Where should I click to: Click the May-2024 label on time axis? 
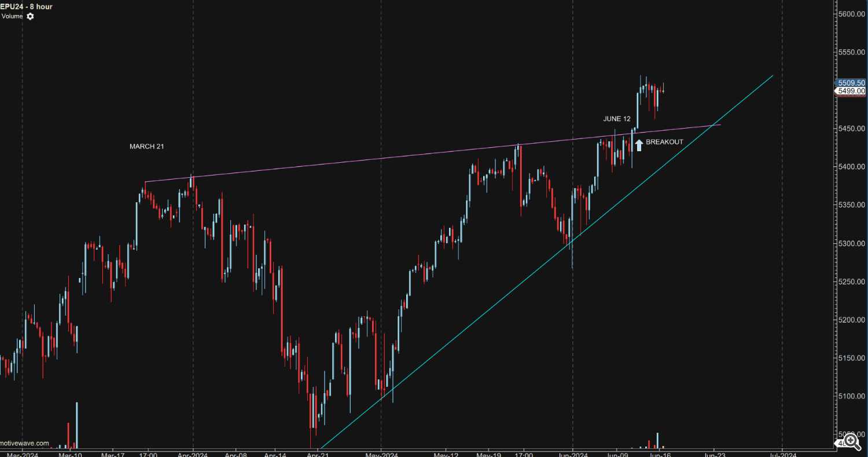[381, 454]
